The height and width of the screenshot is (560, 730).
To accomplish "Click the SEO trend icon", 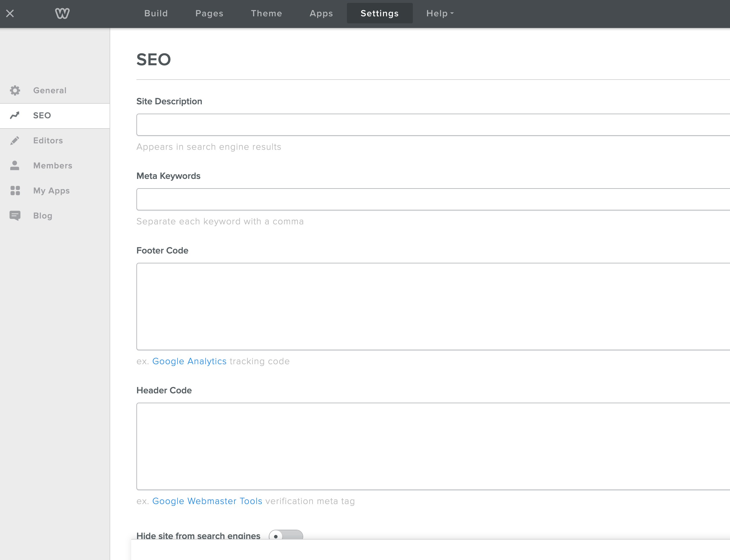I will (x=16, y=115).
